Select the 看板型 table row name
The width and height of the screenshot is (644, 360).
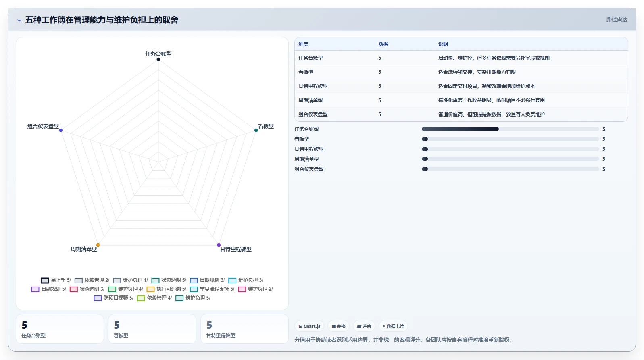(306, 72)
